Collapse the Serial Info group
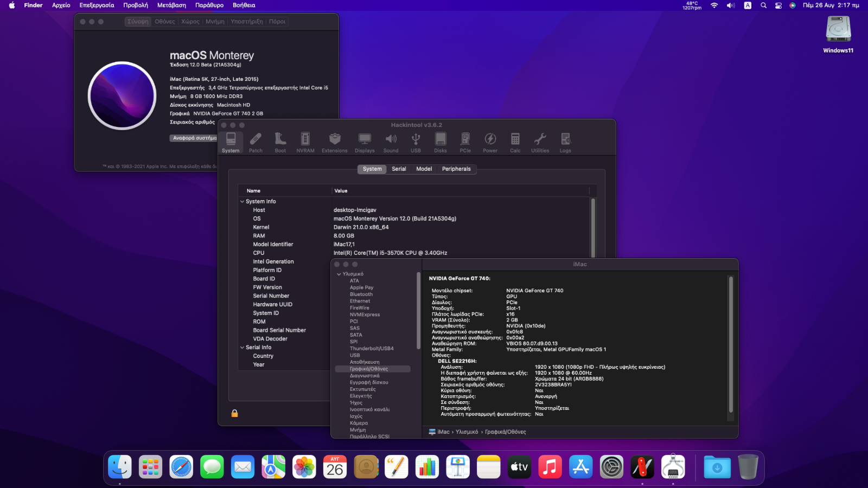 tap(242, 348)
